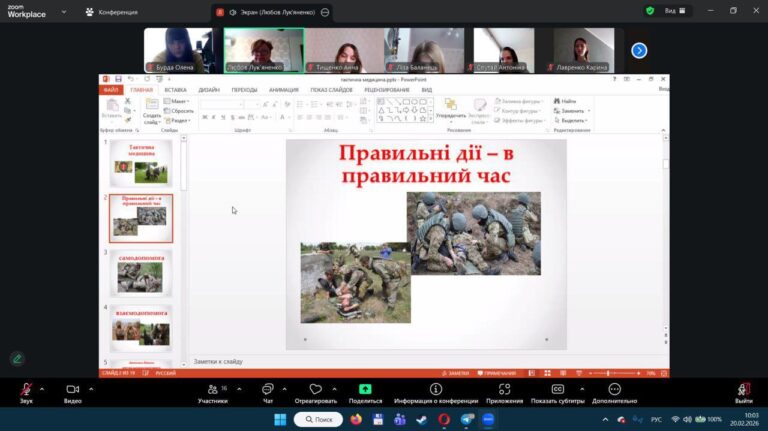This screenshot has height=431, width=768.
Task: Open the Zoom Workplace dropdown chevron
Action: tap(63, 12)
